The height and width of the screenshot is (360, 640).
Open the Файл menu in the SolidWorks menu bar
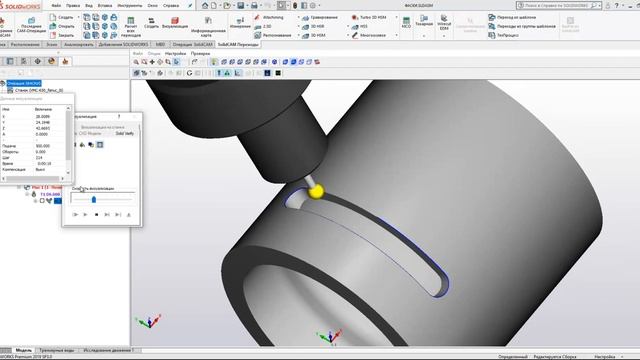[56, 6]
